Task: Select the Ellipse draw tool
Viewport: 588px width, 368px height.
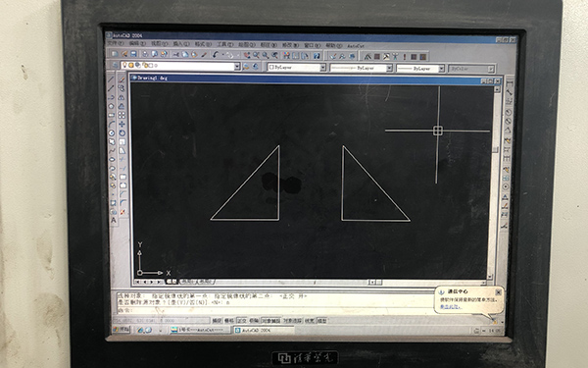Action: (x=112, y=159)
